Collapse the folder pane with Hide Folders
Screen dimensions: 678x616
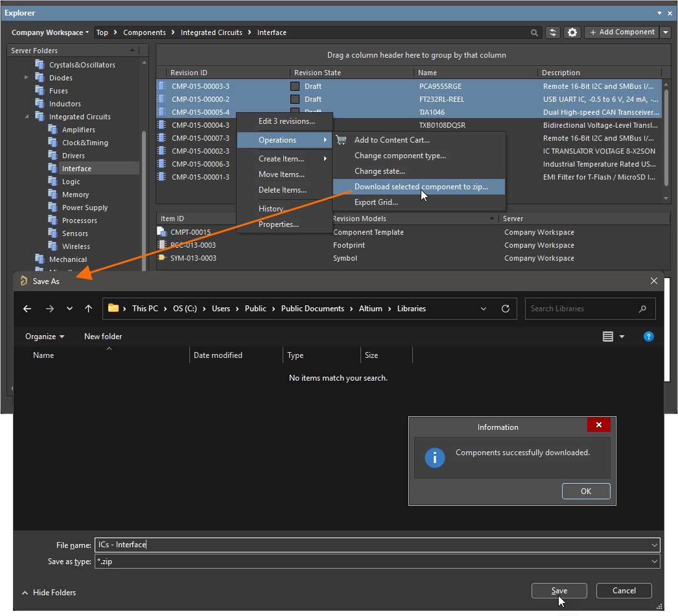[x=49, y=593]
